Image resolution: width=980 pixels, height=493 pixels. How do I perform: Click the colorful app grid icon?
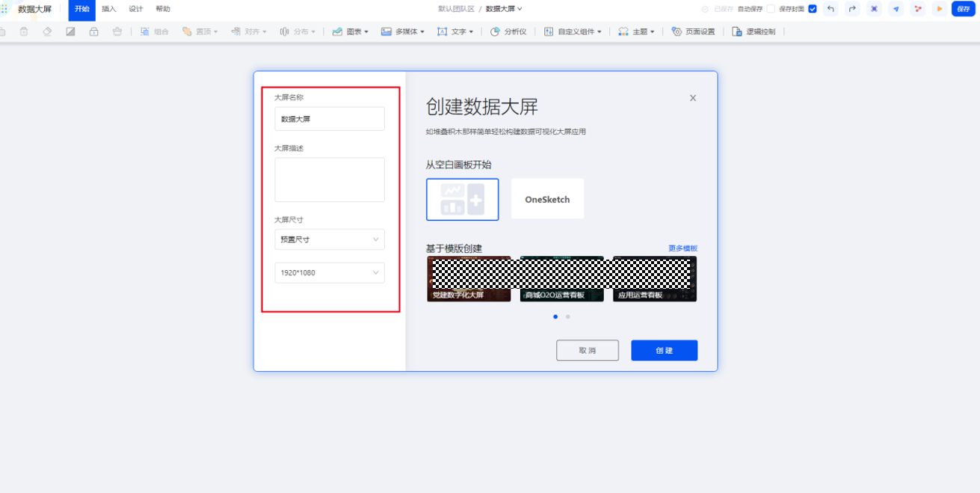pos(4,9)
